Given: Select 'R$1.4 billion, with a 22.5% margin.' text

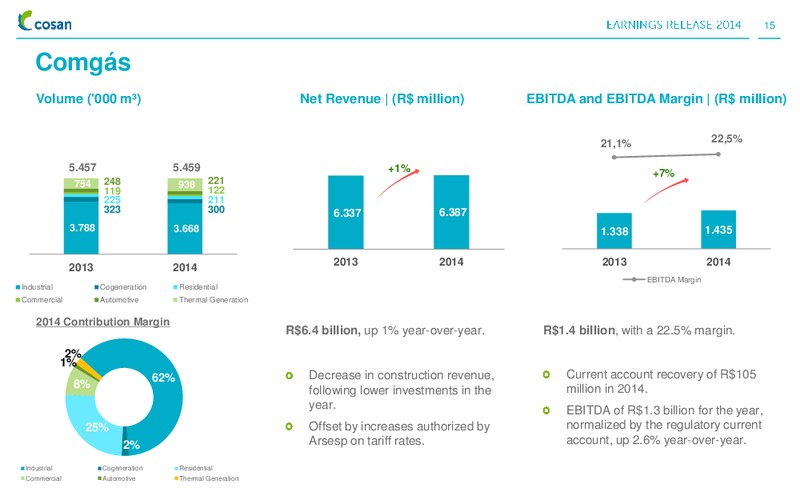Looking at the screenshot, I should 639,331.
